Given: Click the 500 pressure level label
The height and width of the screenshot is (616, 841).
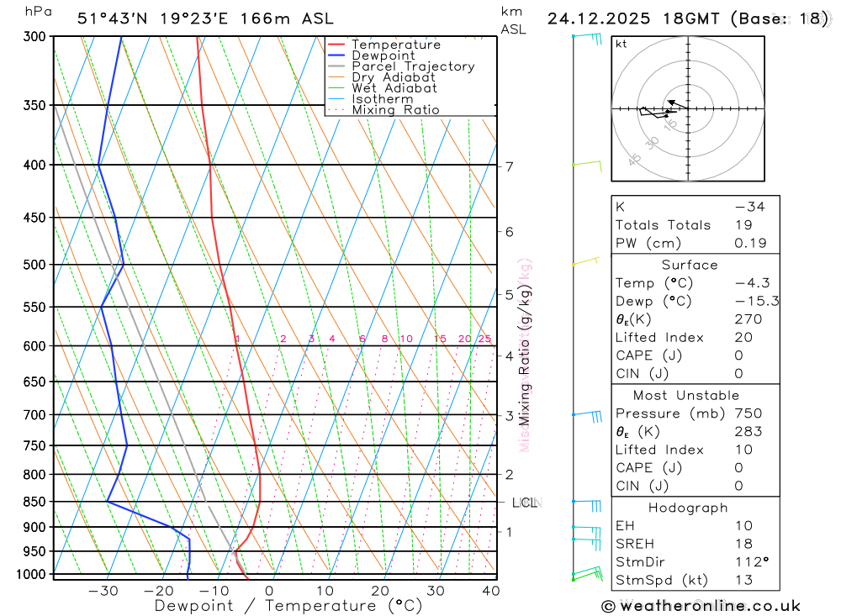Looking at the screenshot, I should pyautogui.click(x=34, y=265).
